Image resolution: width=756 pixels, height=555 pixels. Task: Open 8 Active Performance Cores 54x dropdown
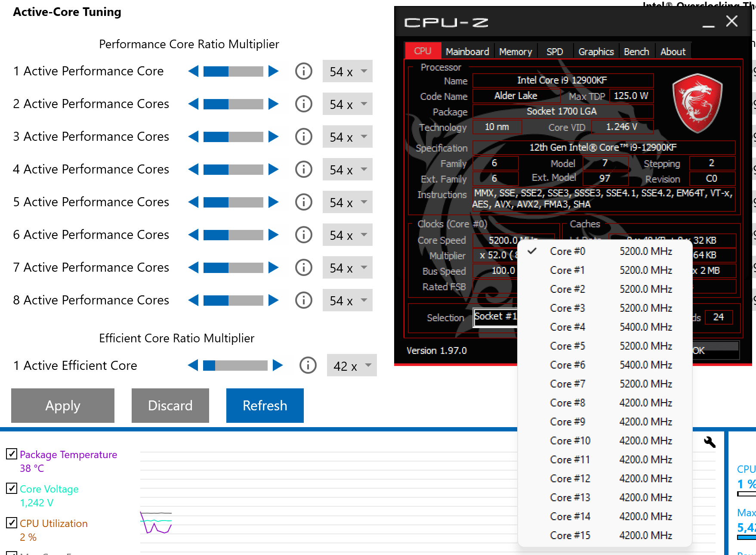pos(348,300)
